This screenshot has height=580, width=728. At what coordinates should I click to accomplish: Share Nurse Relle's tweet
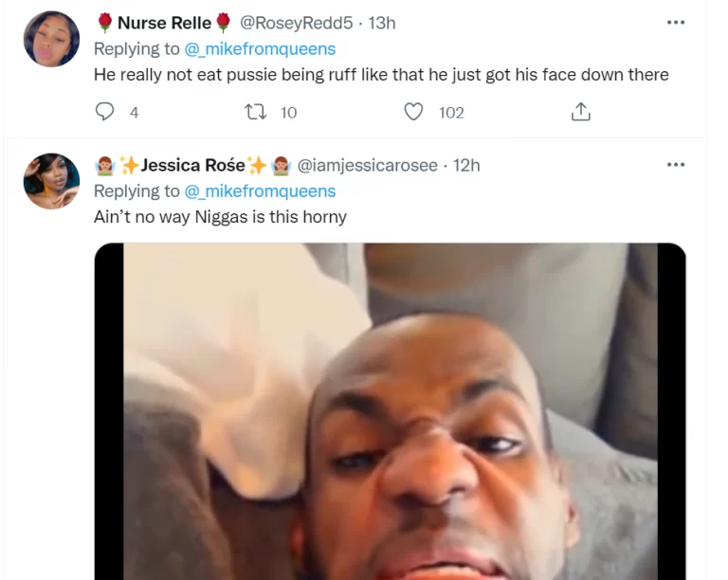tap(580, 112)
